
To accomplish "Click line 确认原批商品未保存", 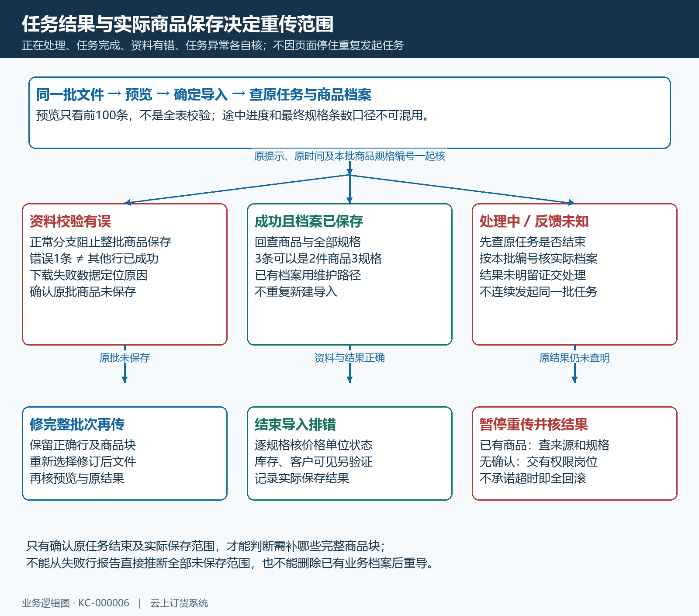I will [x=83, y=292].
